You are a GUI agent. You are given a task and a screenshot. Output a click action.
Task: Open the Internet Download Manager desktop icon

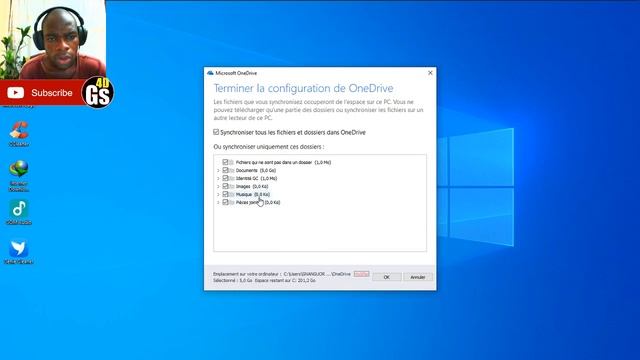[x=19, y=176]
